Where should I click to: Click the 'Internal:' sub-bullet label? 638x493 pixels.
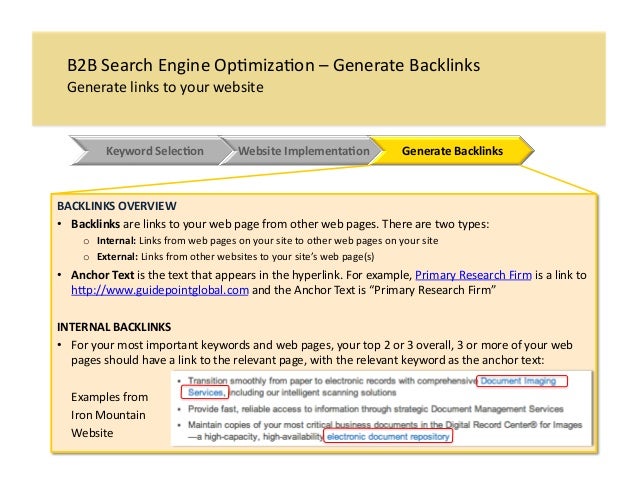coord(116,241)
